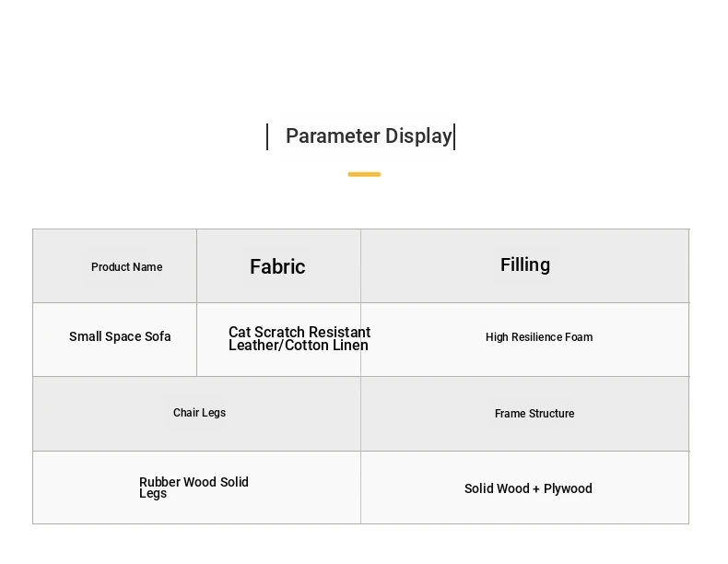Select the Product Name header cell
Viewport: 728px width, 564px height.
114,266
